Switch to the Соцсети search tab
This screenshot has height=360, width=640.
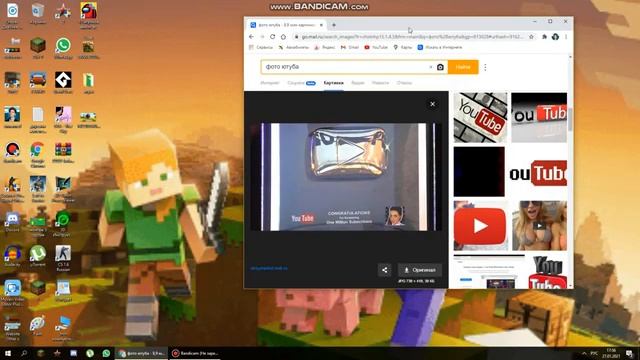[301, 83]
